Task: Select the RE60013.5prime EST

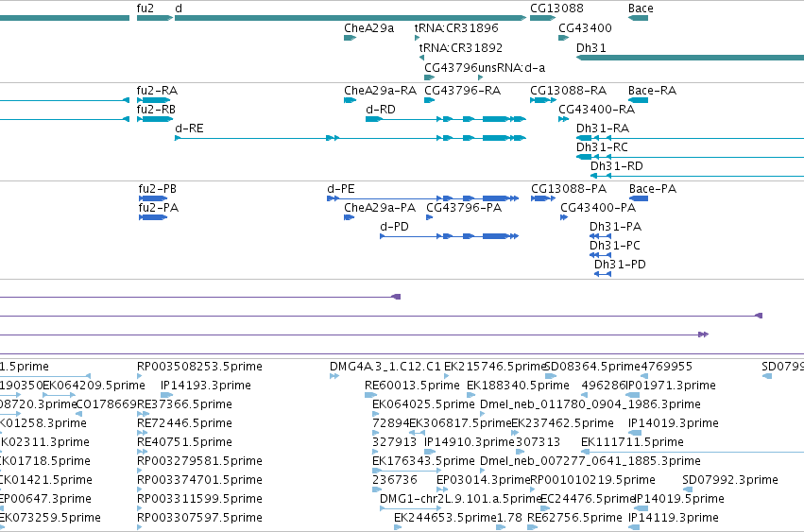Action: [x=370, y=395]
